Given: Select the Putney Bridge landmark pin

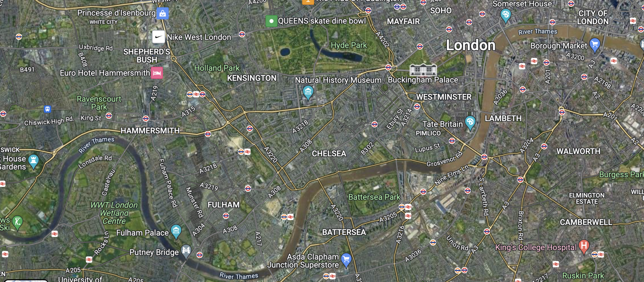Looking at the screenshot, I should 186,251.
